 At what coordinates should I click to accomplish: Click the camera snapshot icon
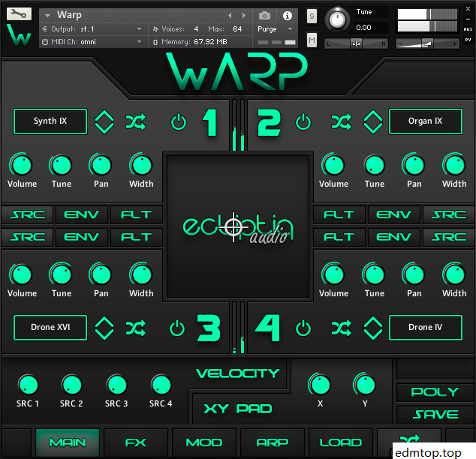(264, 15)
